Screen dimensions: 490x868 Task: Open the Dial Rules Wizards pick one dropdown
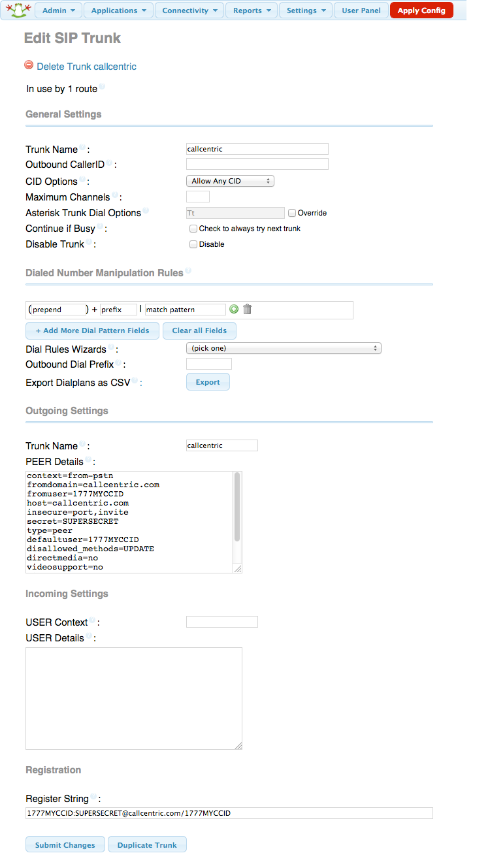coord(284,348)
